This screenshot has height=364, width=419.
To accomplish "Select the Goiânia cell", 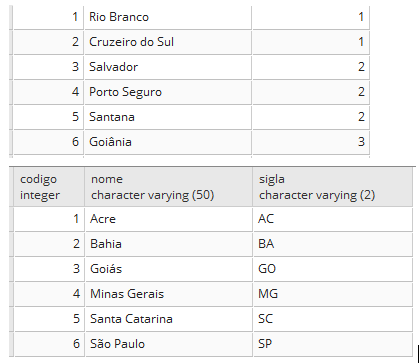I will (168, 142).
